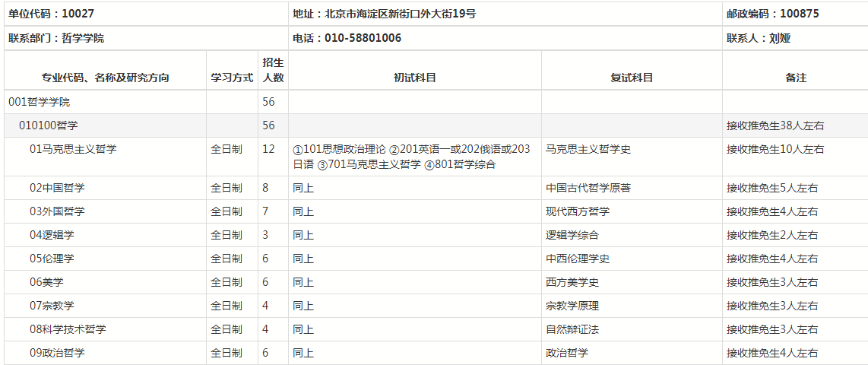Click the 05伦理学 direction entry
This screenshot has height=365, width=868.
coord(52,259)
